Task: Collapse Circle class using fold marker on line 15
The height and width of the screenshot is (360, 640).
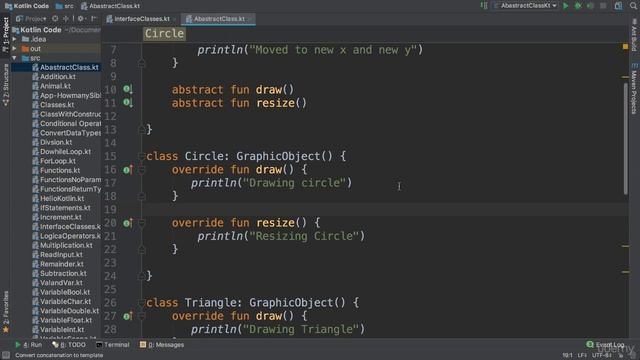Action: click(141, 156)
